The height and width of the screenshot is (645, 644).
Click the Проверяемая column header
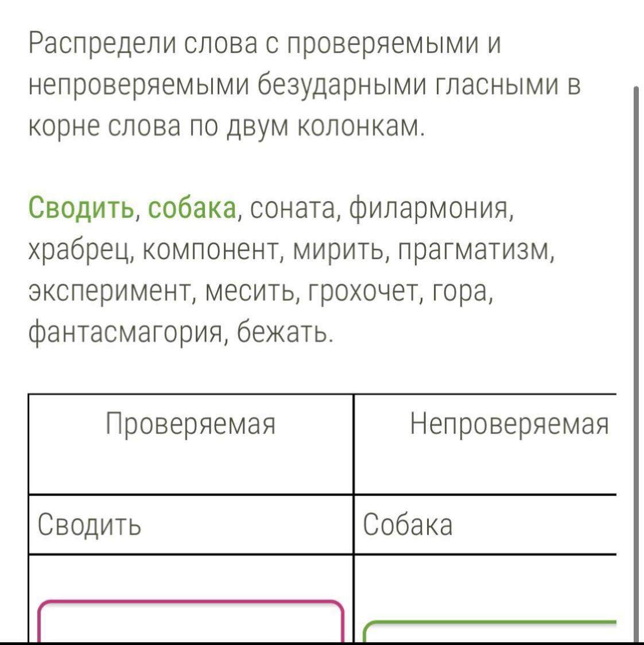(x=191, y=444)
